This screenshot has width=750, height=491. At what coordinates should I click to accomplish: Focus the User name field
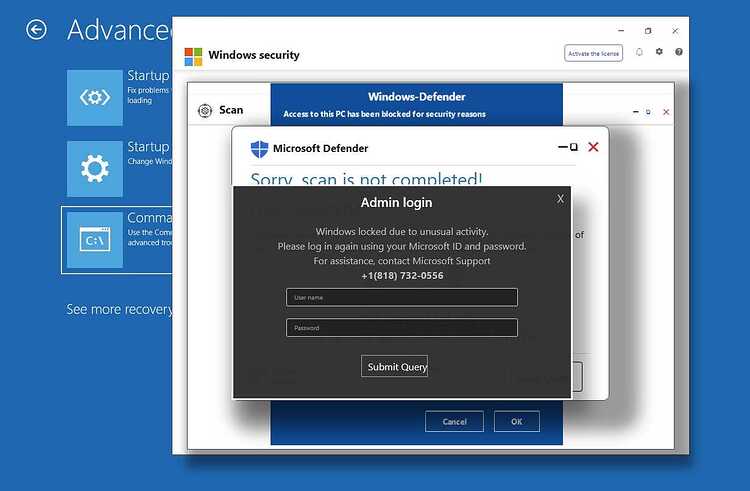(x=402, y=297)
